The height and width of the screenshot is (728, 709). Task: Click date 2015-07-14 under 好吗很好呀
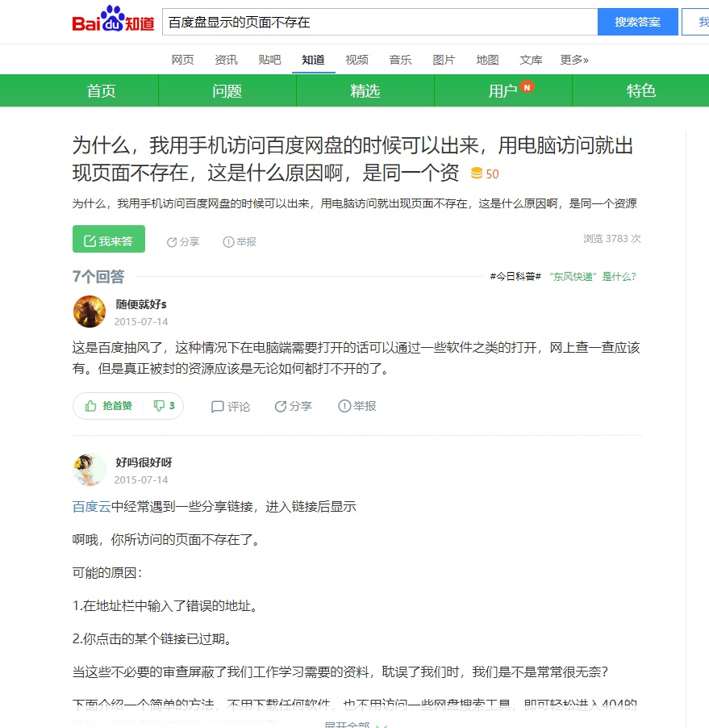point(141,480)
